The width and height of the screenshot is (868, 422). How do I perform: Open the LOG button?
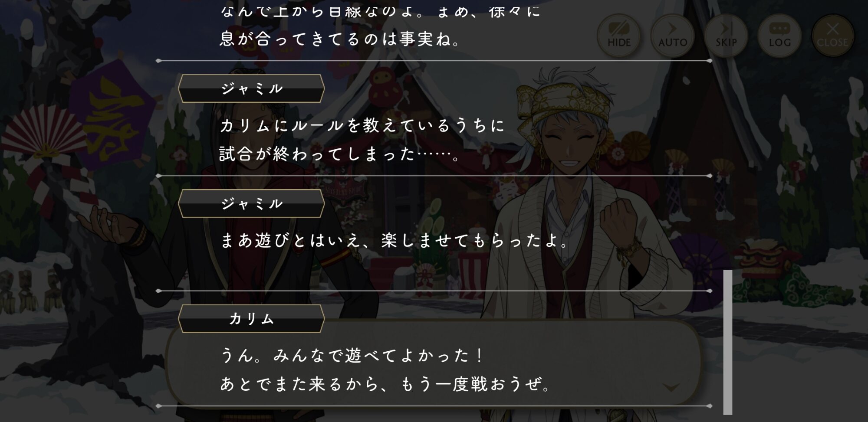click(779, 36)
